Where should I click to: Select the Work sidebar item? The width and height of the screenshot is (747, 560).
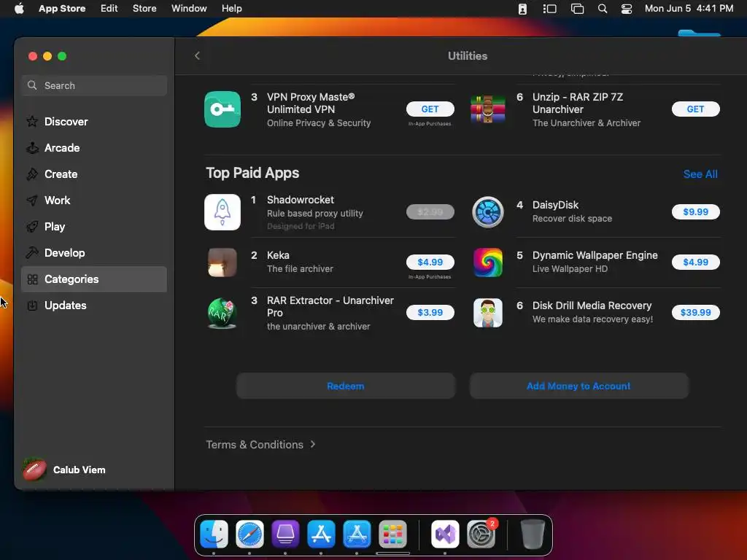pyautogui.click(x=94, y=200)
